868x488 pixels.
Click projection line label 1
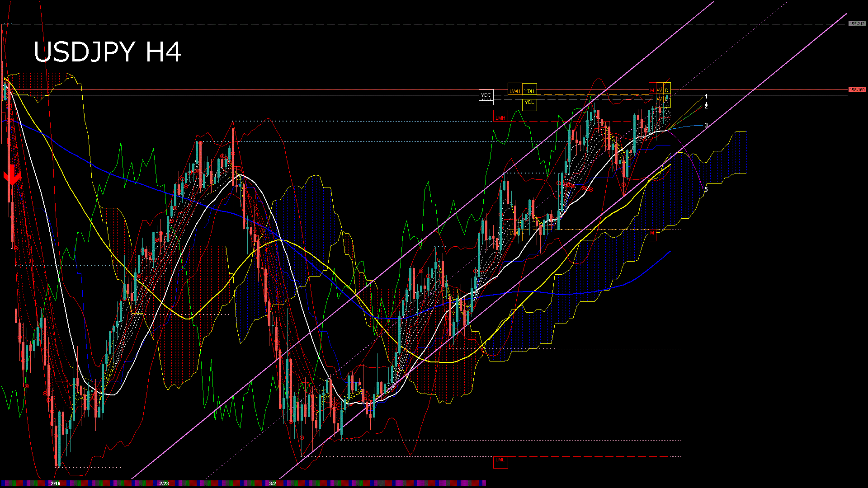tap(706, 96)
